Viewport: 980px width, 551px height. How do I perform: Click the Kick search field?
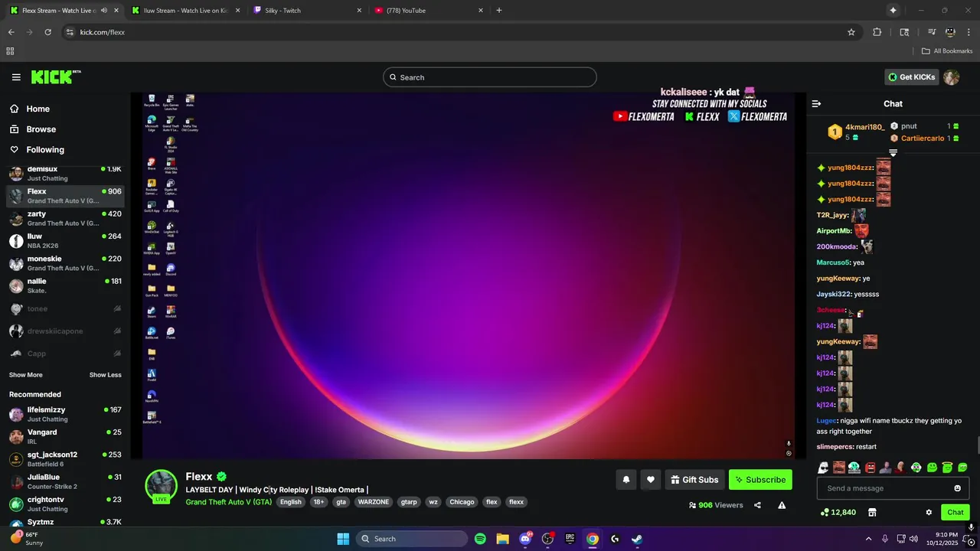[x=490, y=77]
